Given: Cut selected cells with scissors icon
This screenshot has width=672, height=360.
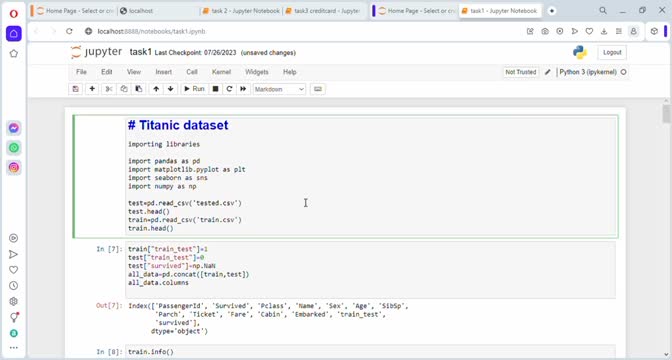Looking at the screenshot, I should (x=108, y=89).
